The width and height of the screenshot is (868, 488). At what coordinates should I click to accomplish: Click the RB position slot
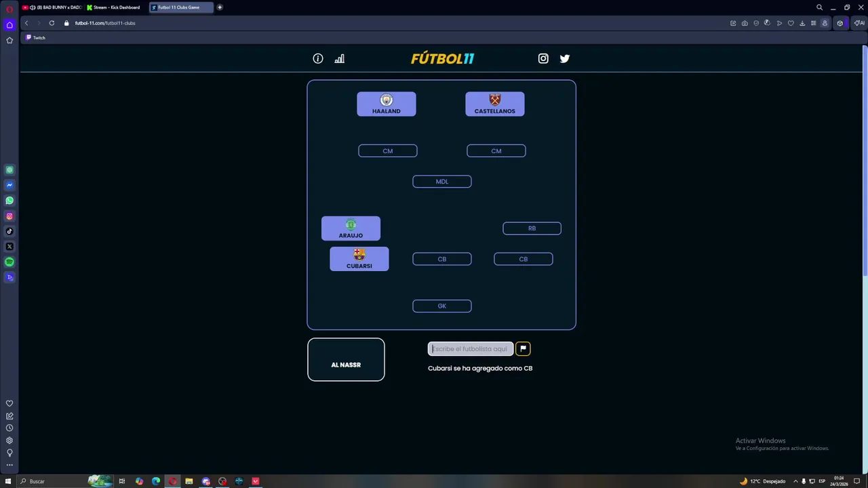[532, 228]
